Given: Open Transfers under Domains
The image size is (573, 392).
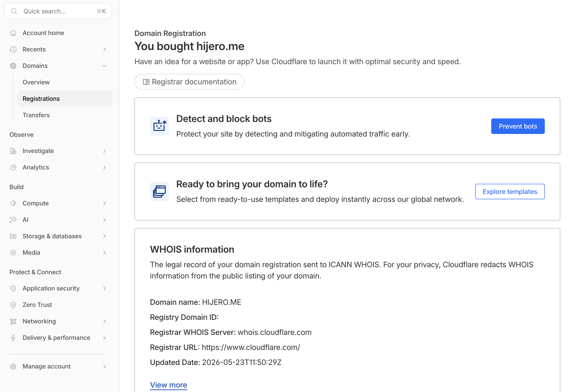Looking at the screenshot, I should (x=65, y=115).
